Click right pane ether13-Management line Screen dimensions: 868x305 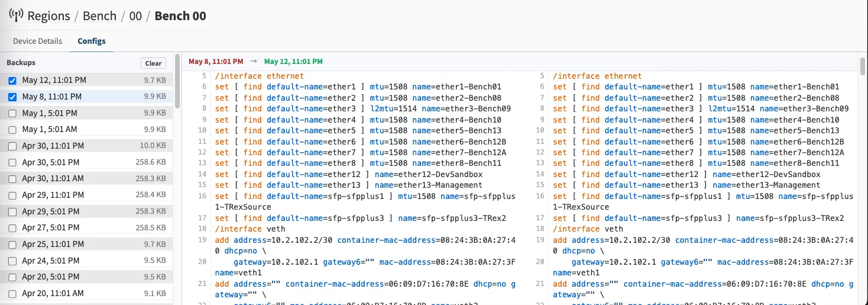686,185
